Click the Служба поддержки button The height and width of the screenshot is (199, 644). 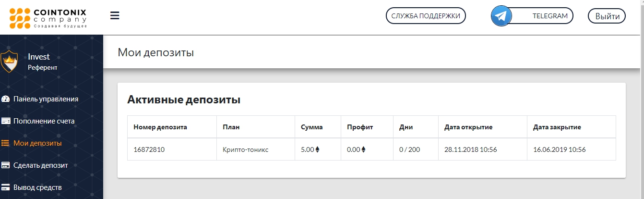tap(426, 16)
